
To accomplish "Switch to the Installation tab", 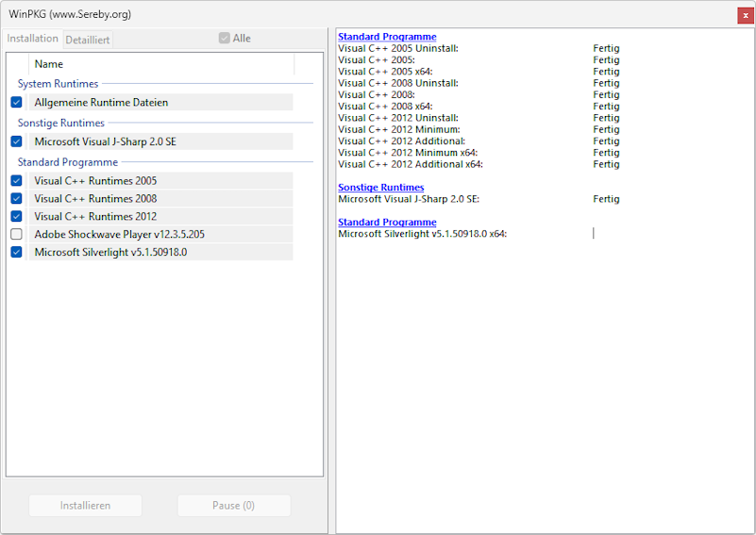I will [x=33, y=39].
